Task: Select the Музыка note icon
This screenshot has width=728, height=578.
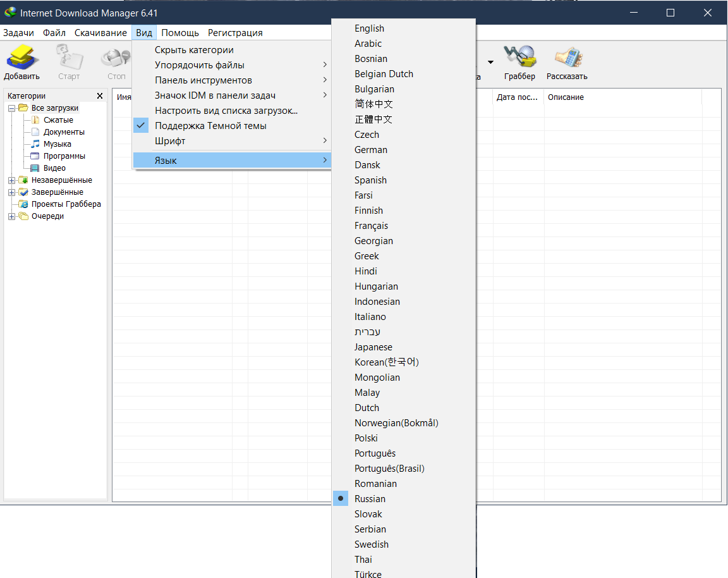Action: pyautogui.click(x=35, y=144)
